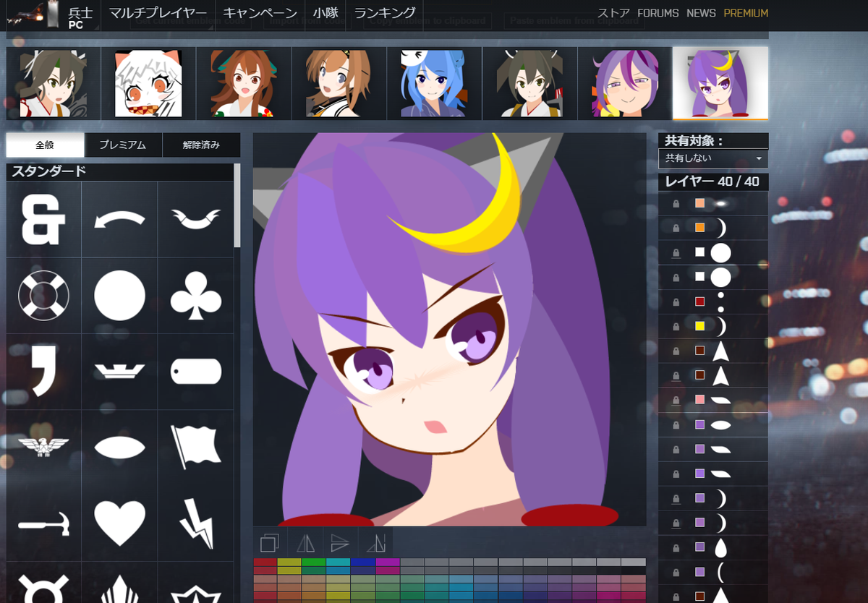Pick the ribbon swoosh banner shape
868x603 pixels.
[195, 219]
